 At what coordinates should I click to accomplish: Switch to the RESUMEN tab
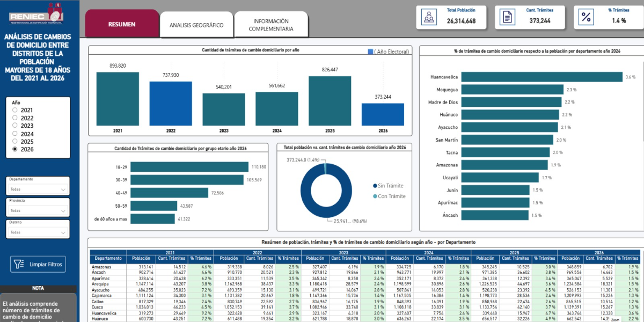tap(122, 24)
